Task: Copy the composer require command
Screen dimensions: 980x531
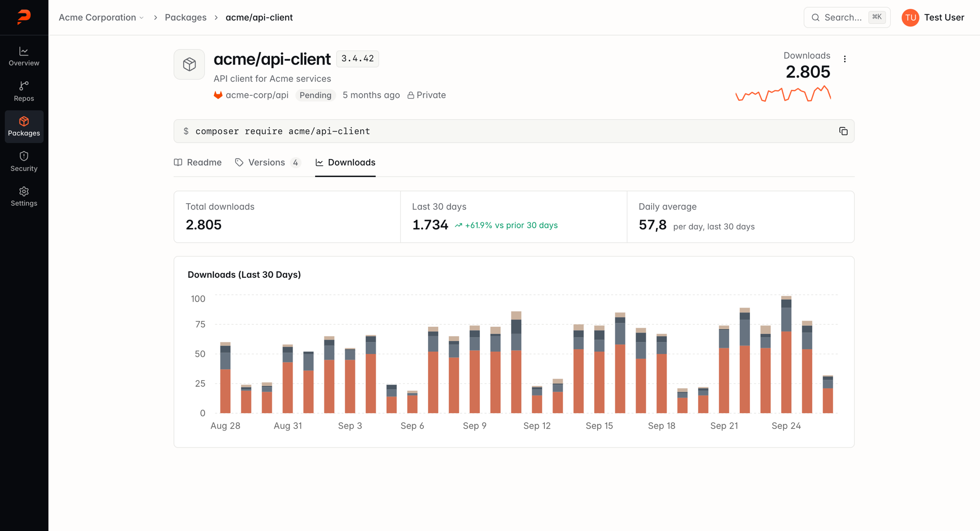Action: click(x=843, y=131)
